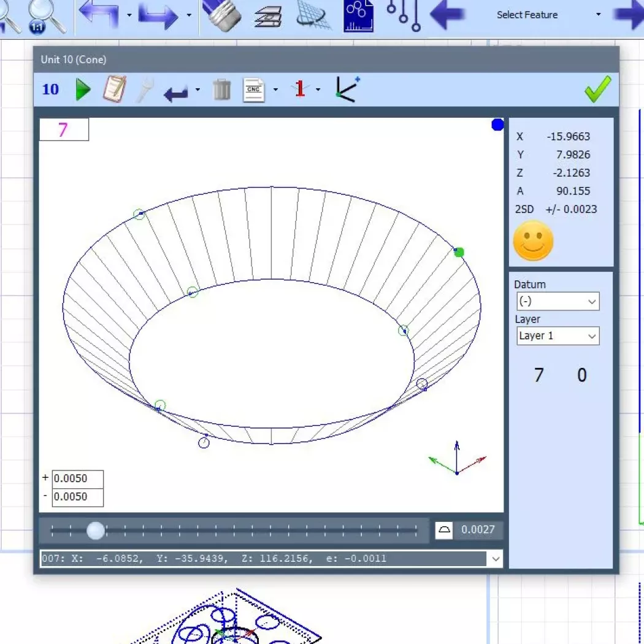
Task: Click the upper tolerance field showing 0.0050
Action: coord(77,478)
